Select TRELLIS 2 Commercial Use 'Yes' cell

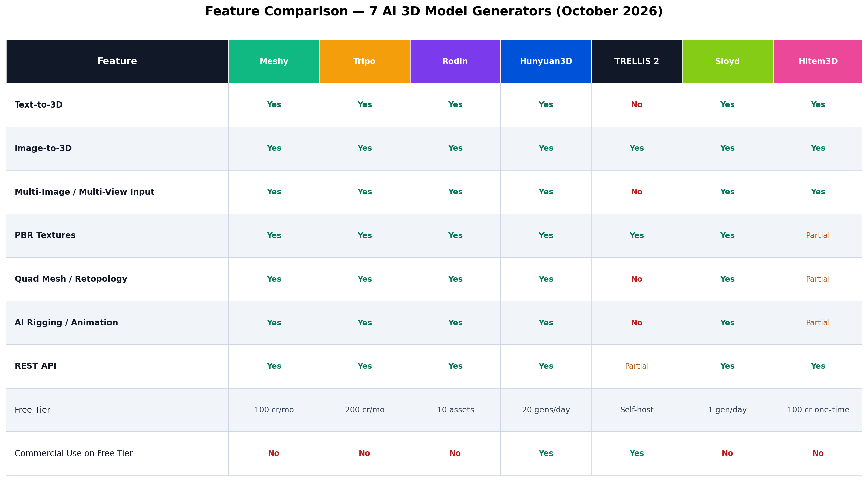coord(637,453)
